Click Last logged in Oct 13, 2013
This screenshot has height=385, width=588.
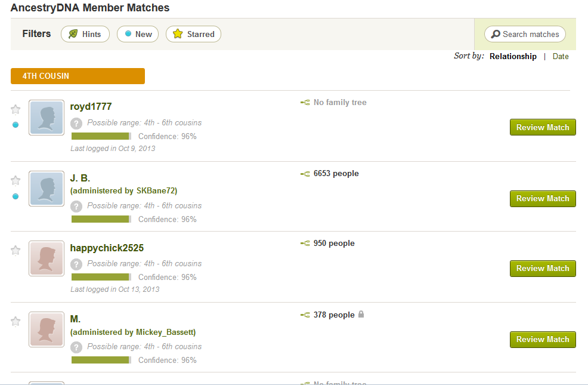click(x=114, y=289)
